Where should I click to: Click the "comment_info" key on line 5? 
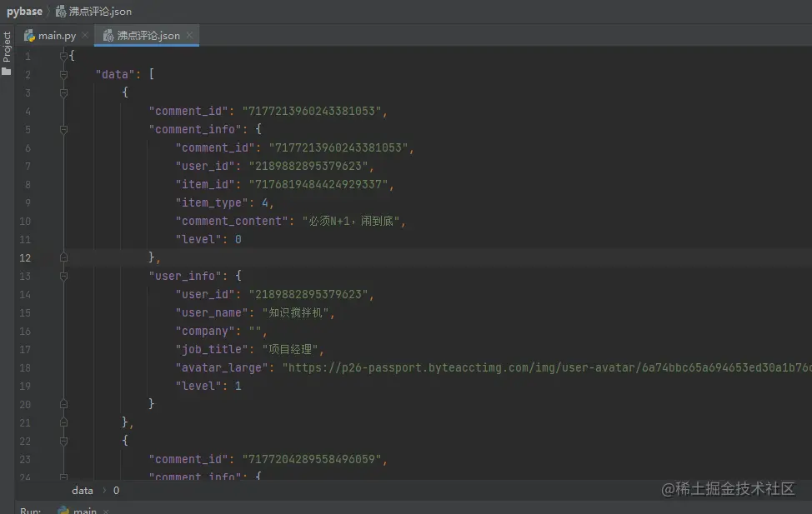[196, 129]
